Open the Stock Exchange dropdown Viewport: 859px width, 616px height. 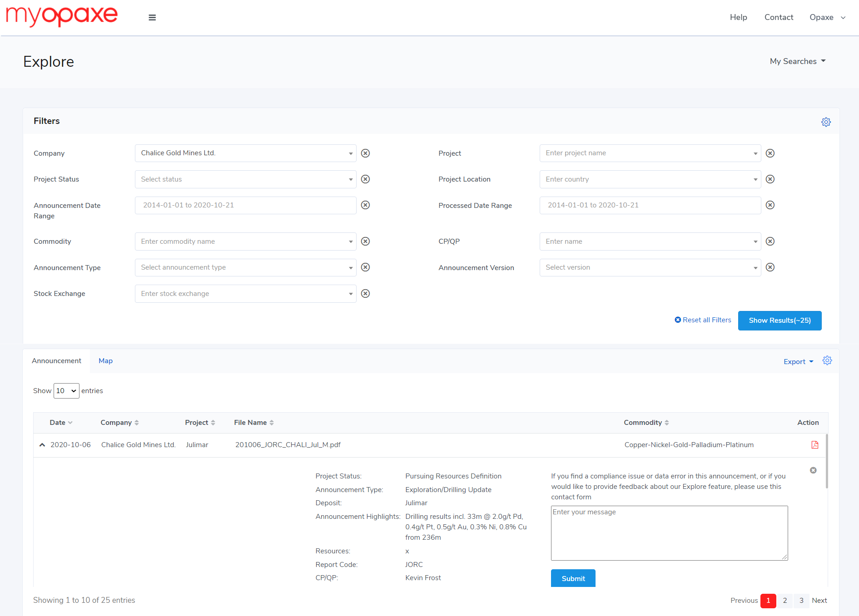(x=245, y=294)
